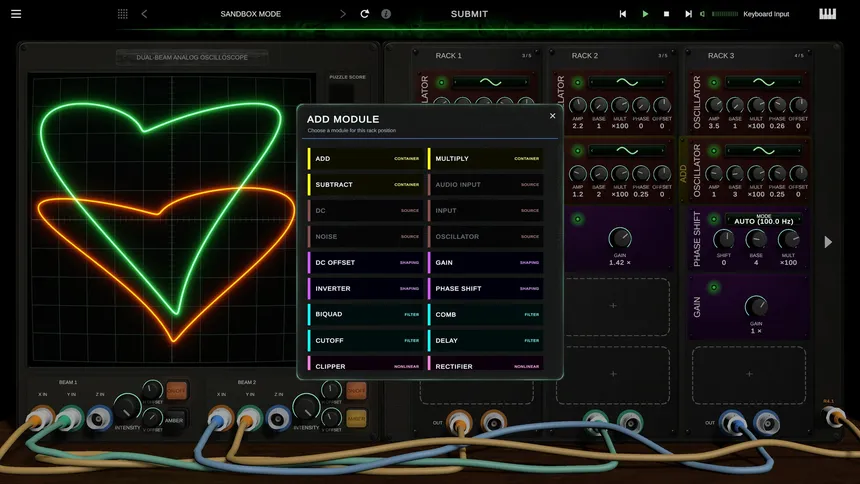
Task: Choose the ADD container module
Action: click(365, 159)
